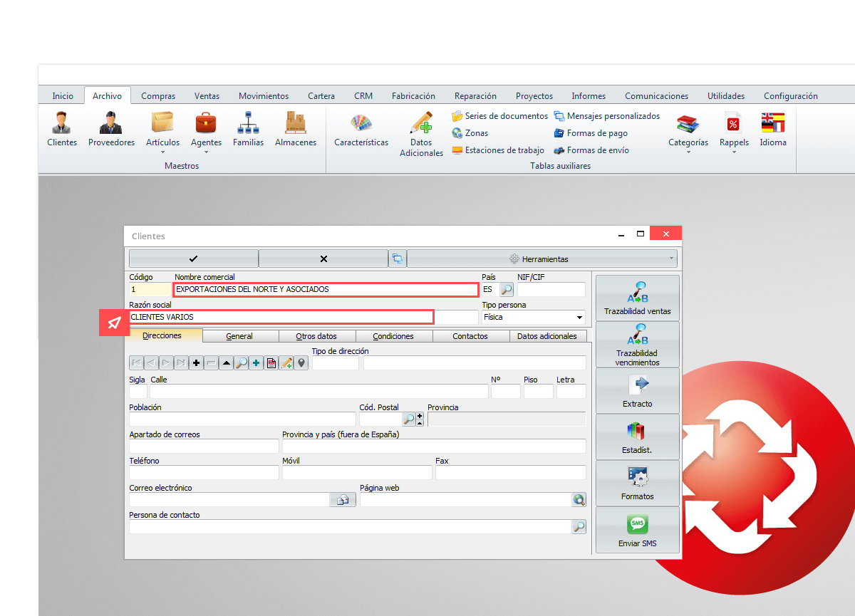
Task: Expand the Tipo persona dropdown
Action: coord(579,318)
